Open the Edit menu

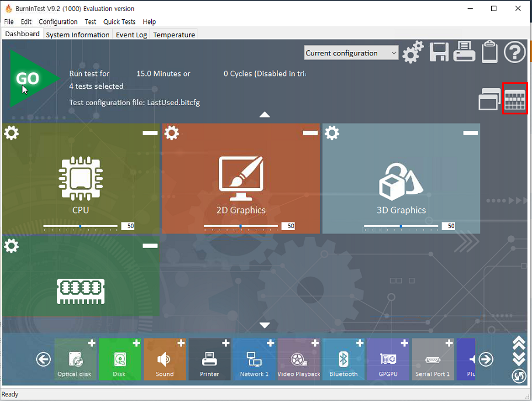coord(26,22)
